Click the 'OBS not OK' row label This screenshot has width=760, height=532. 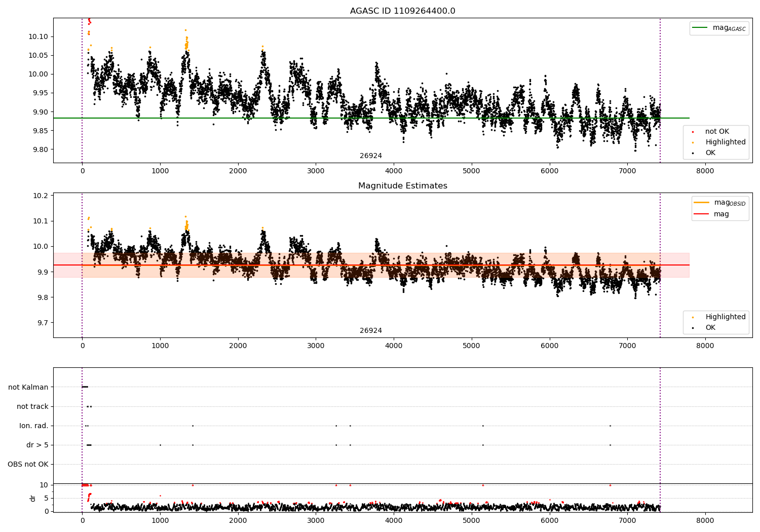point(28,465)
